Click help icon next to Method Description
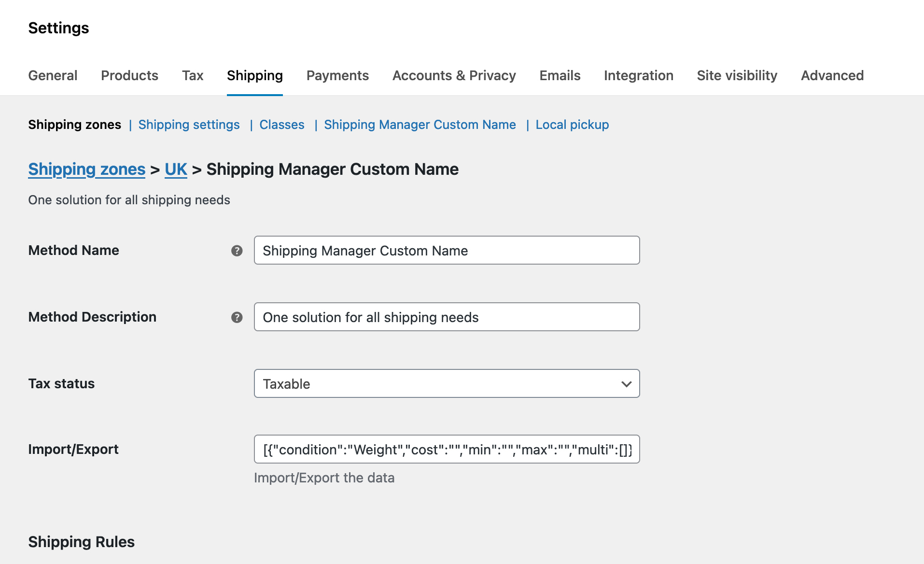This screenshot has height=564, width=924. tap(237, 317)
